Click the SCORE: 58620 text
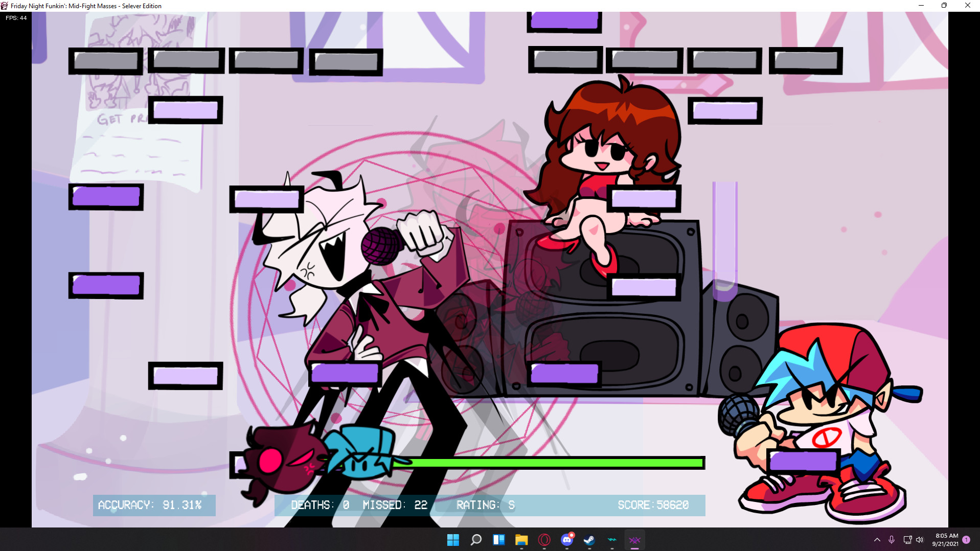 (x=653, y=505)
